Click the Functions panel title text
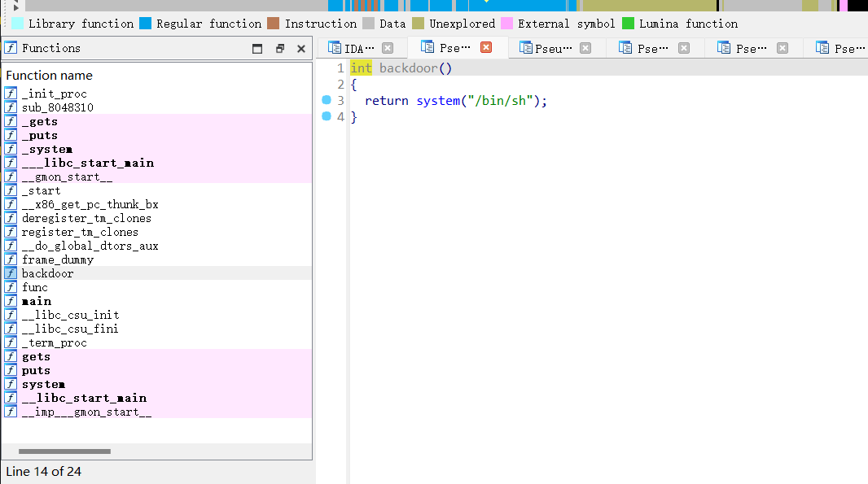 tap(51, 48)
